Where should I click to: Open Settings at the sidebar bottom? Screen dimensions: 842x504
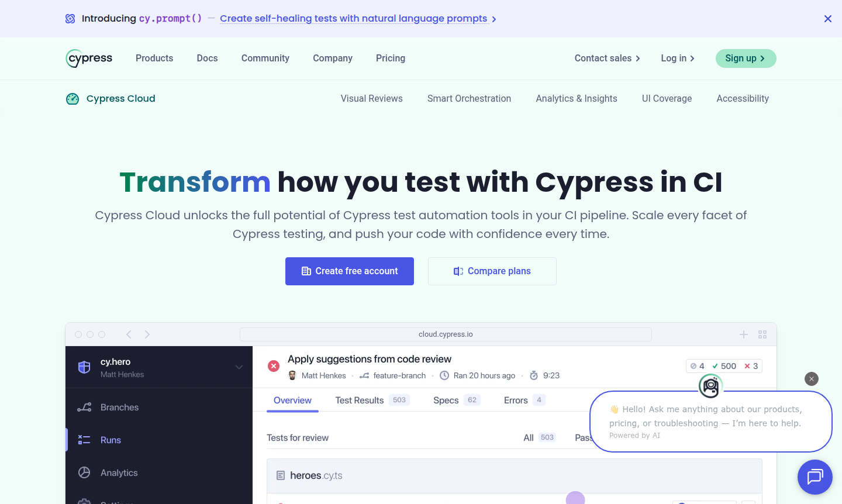tap(117, 502)
